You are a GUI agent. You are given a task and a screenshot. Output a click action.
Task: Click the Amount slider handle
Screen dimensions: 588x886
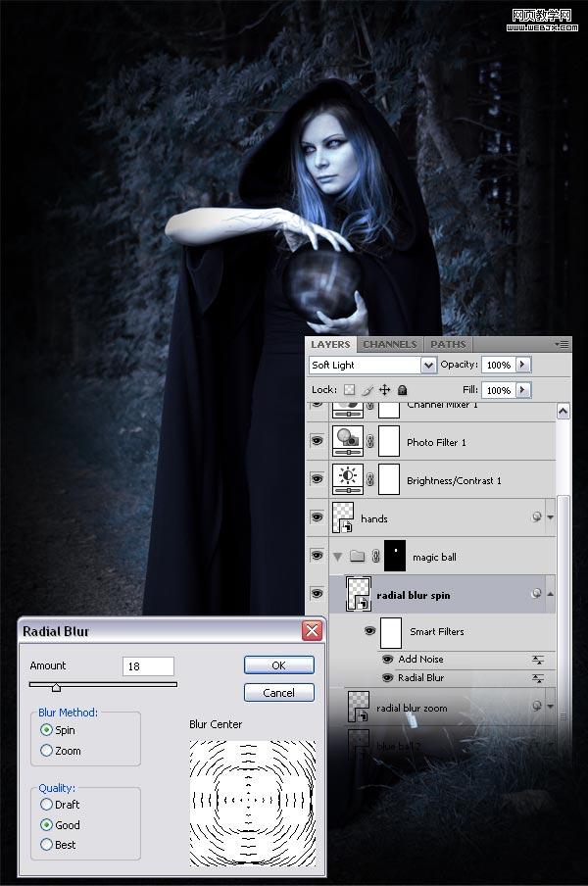[x=56, y=687]
